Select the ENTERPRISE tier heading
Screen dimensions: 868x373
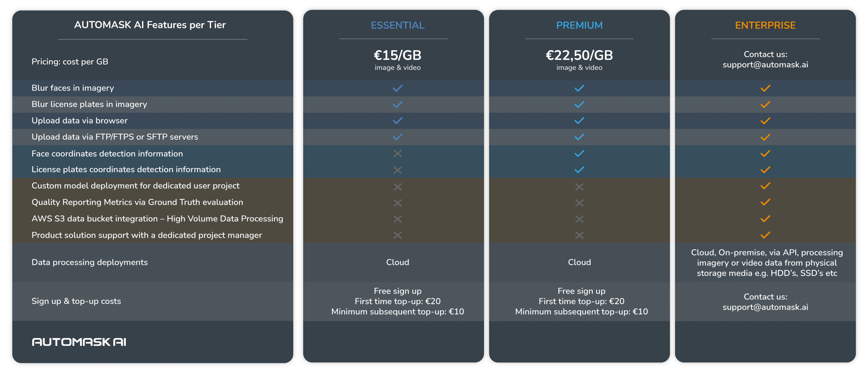(765, 25)
